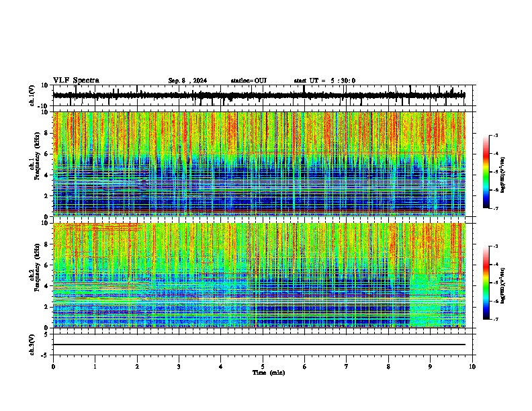Click the "5" tick on the ch.3(V) axis
Viewport: 532px width, 411px height.
[x=46, y=334]
